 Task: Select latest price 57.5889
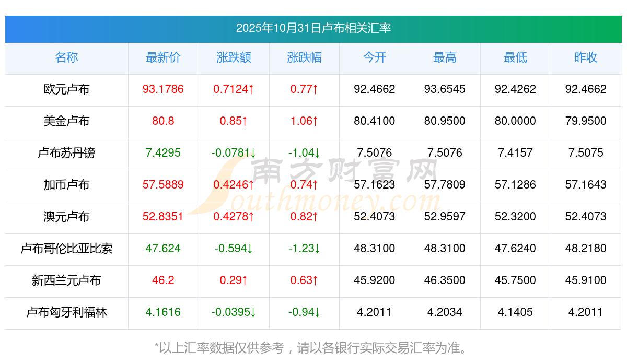point(163,185)
